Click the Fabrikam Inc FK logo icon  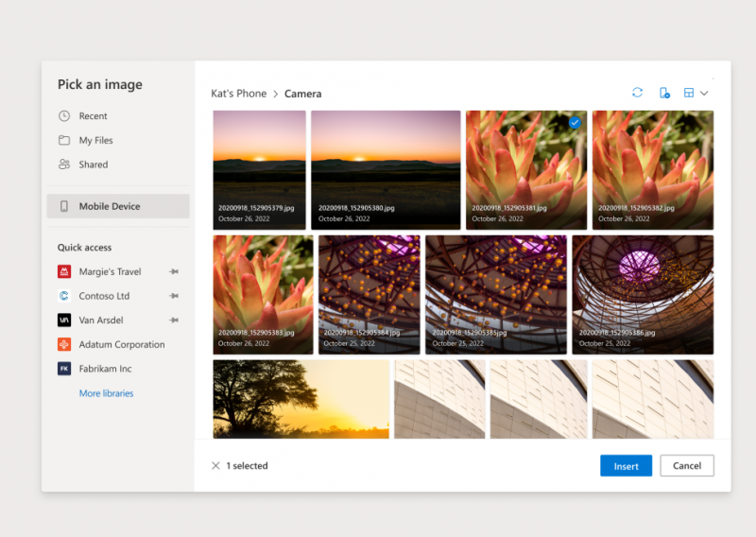tap(64, 368)
